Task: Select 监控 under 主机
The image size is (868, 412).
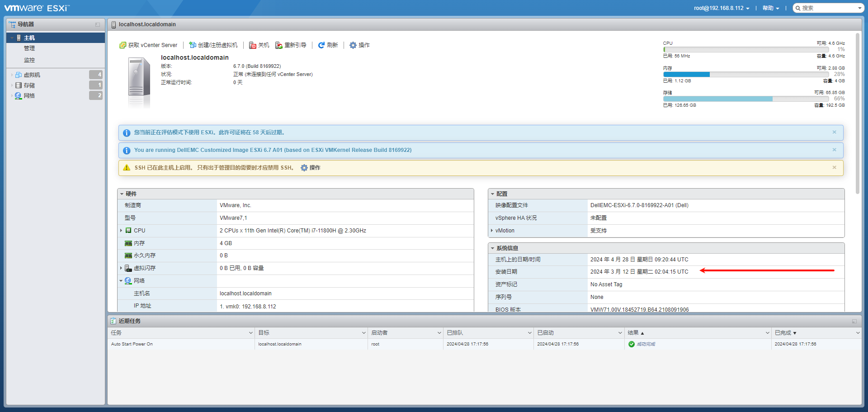Action: (x=29, y=60)
